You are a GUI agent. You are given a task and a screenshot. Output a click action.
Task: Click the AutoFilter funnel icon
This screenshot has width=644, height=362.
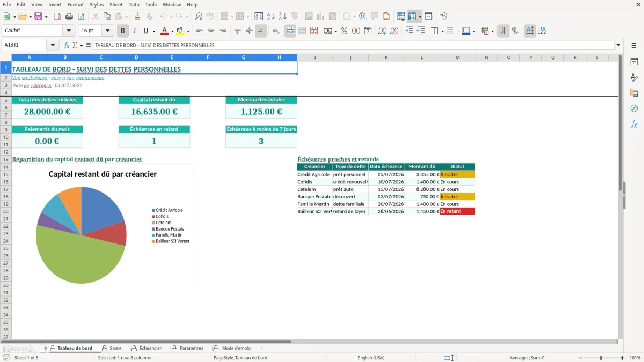click(295, 17)
